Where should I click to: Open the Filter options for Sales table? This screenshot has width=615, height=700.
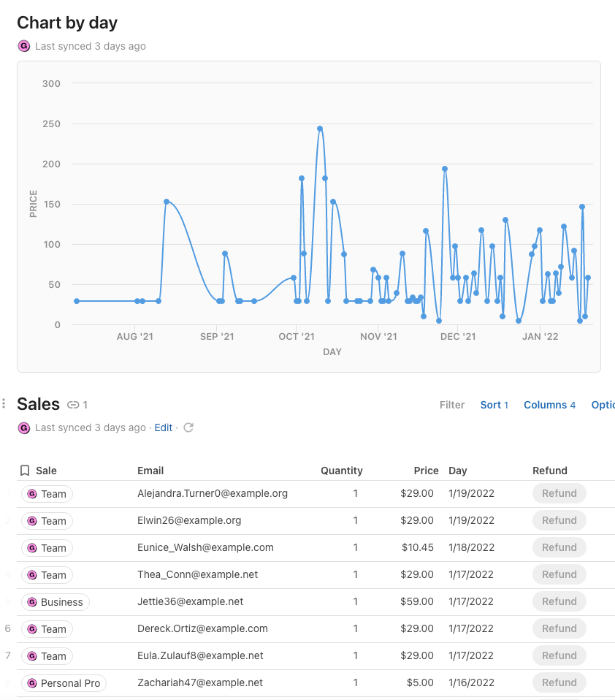point(452,405)
